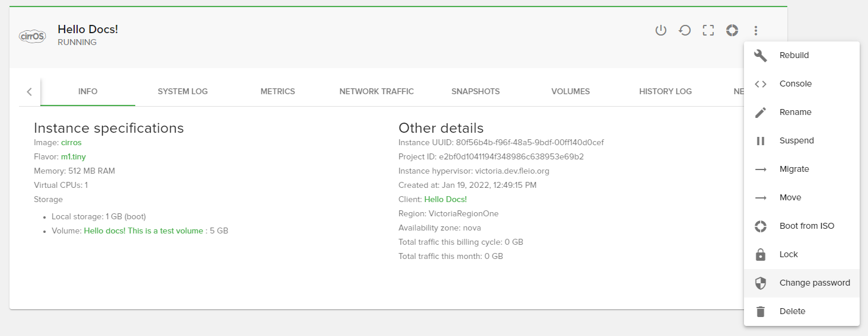Go to the Snapshots tab
This screenshot has width=868, height=336.
pos(475,91)
